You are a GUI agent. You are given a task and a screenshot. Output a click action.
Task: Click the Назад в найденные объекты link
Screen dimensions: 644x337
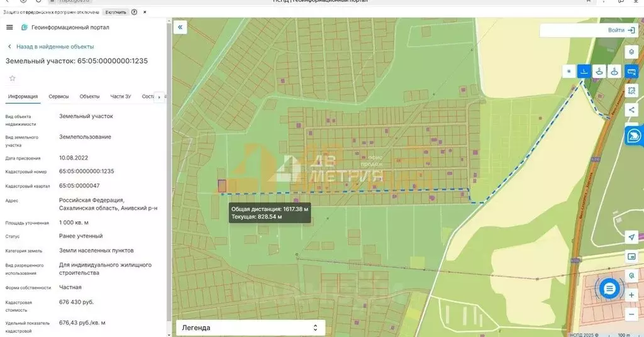55,47
